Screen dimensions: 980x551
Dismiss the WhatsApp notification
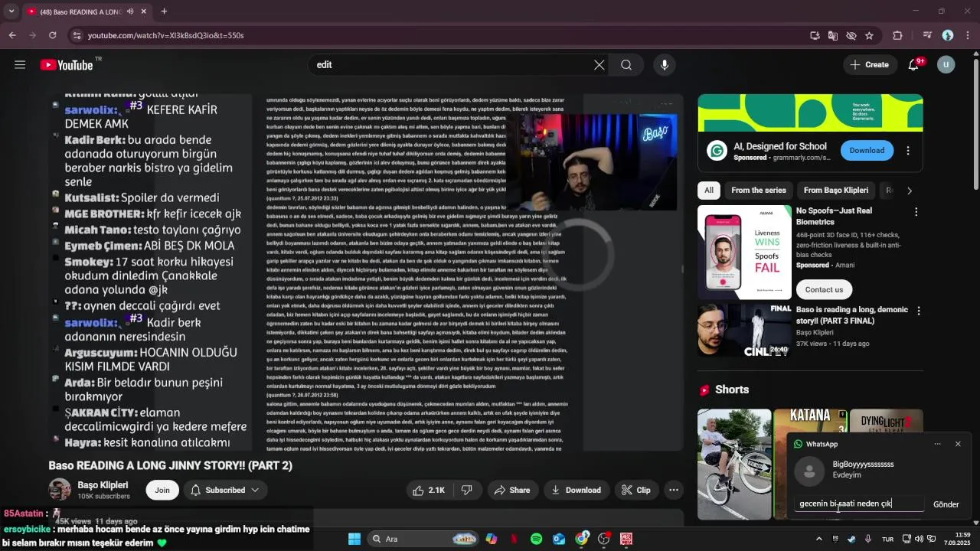click(x=958, y=444)
